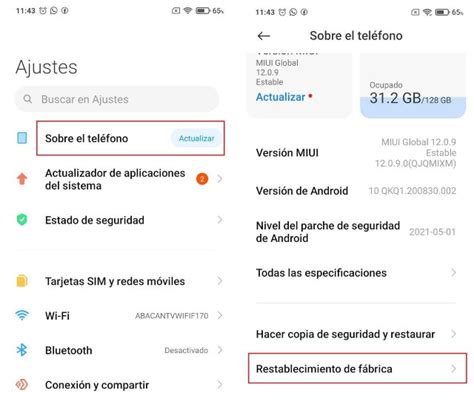Open Estado de seguridad entry
The width and height of the screenshot is (474, 407).
[119, 220]
